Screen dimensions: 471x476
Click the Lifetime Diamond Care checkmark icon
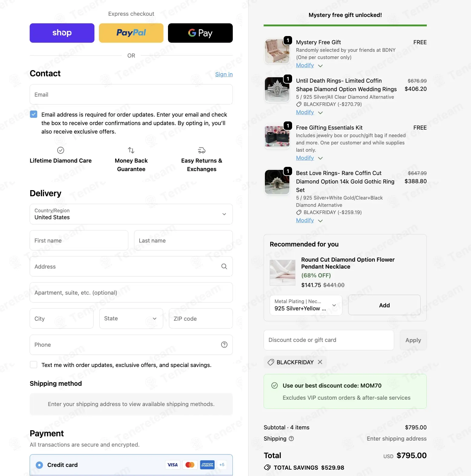[x=61, y=150]
